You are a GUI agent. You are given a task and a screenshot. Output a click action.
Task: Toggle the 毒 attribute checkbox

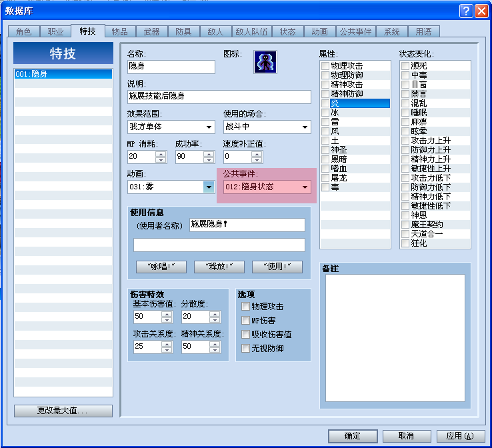[325, 187]
